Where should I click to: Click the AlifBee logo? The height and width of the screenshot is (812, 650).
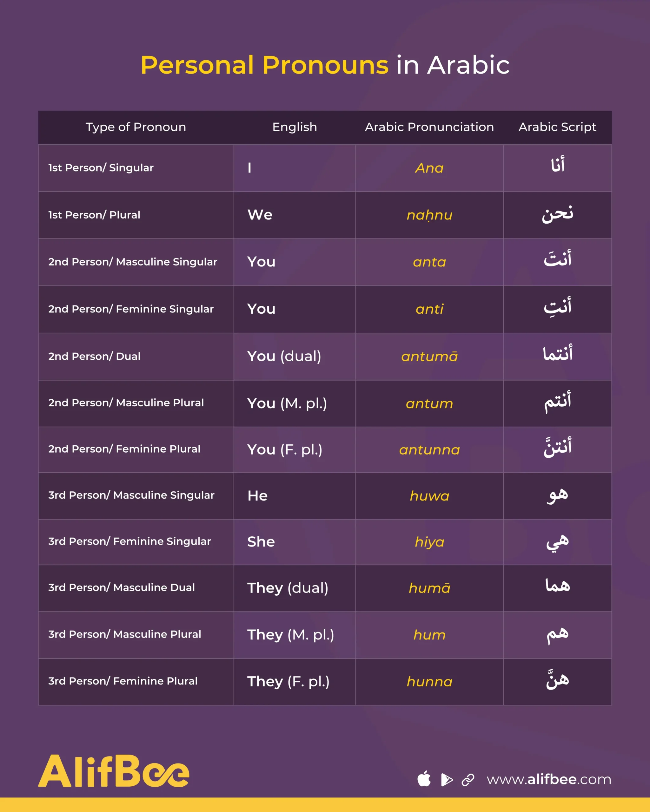click(x=114, y=770)
